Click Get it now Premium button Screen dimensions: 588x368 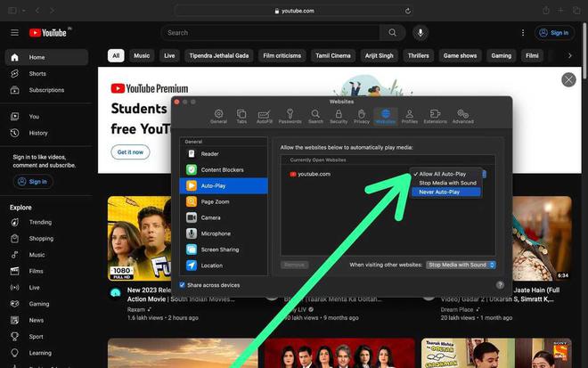coord(130,152)
